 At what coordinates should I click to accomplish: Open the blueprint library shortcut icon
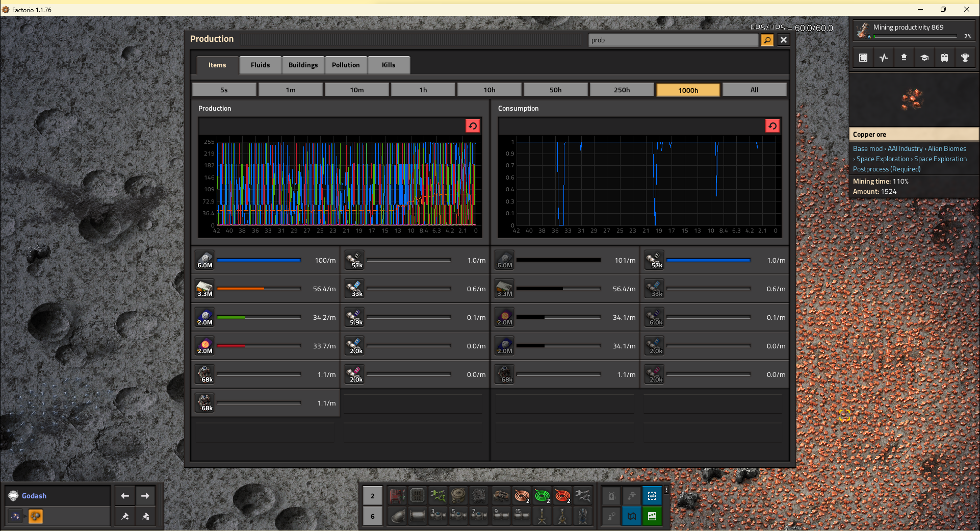click(863, 58)
